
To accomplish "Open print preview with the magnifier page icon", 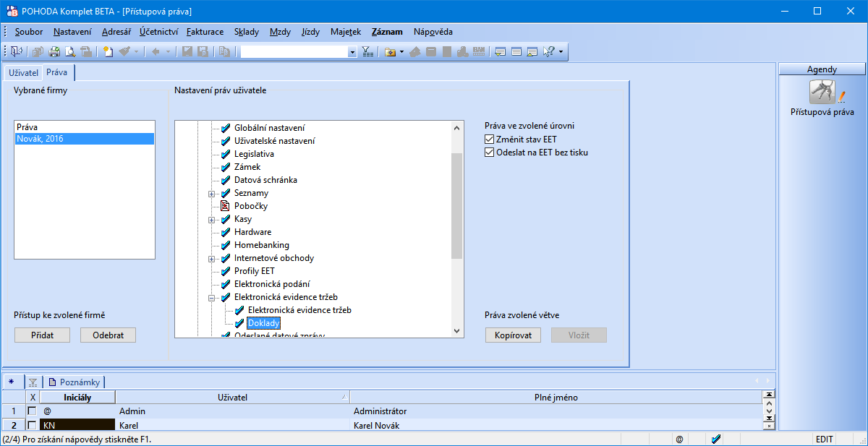I will (70, 52).
